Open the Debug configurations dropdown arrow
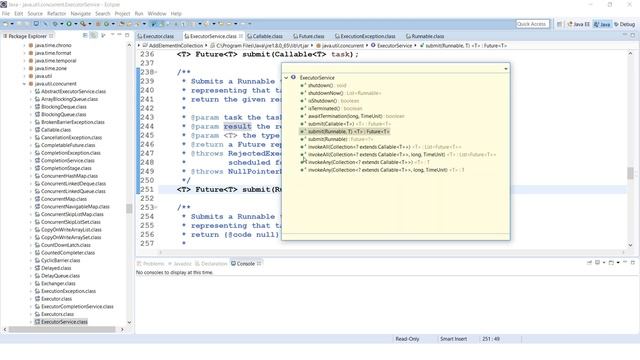 coord(61,24)
